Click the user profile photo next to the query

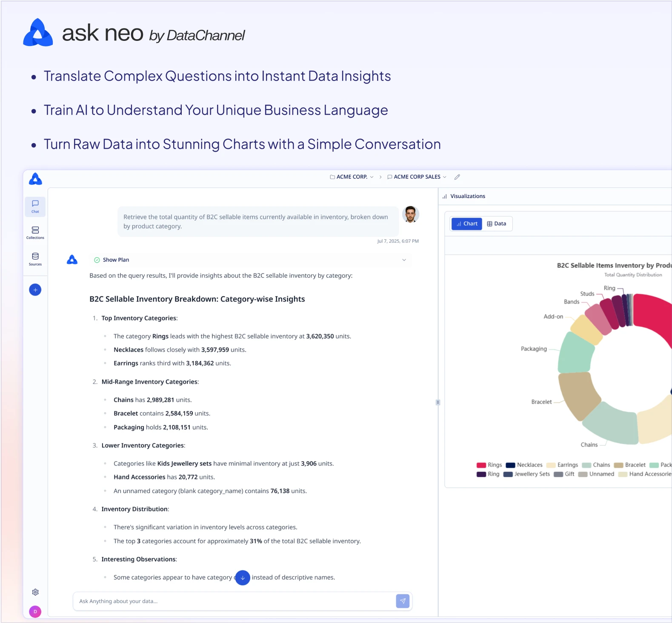pyautogui.click(x=411, y=214)
